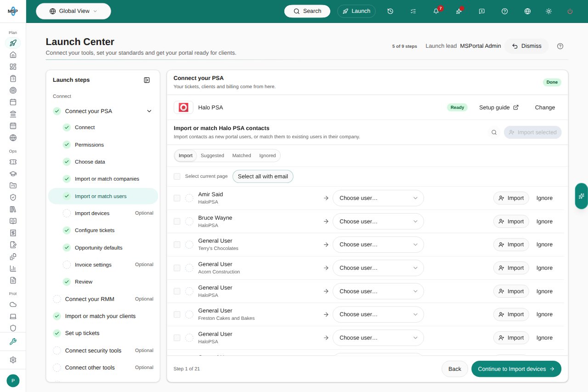588x392 pixels.
Task: Click the sparkle AI icon in top bar
Action: 459,11
